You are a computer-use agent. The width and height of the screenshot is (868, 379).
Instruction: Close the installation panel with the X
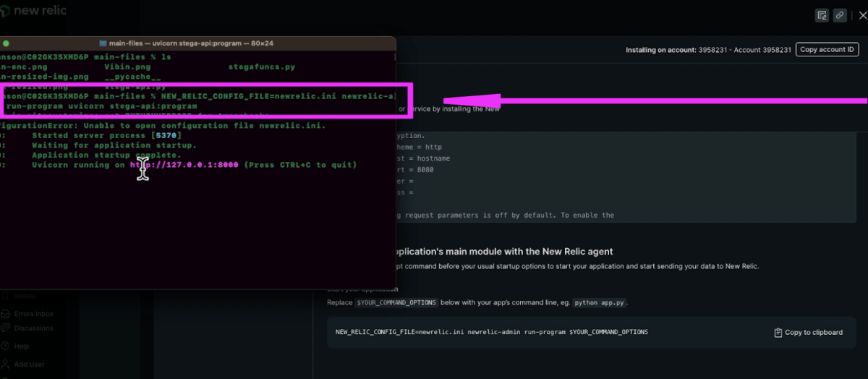pyautogui.click(x=861, y=15)
